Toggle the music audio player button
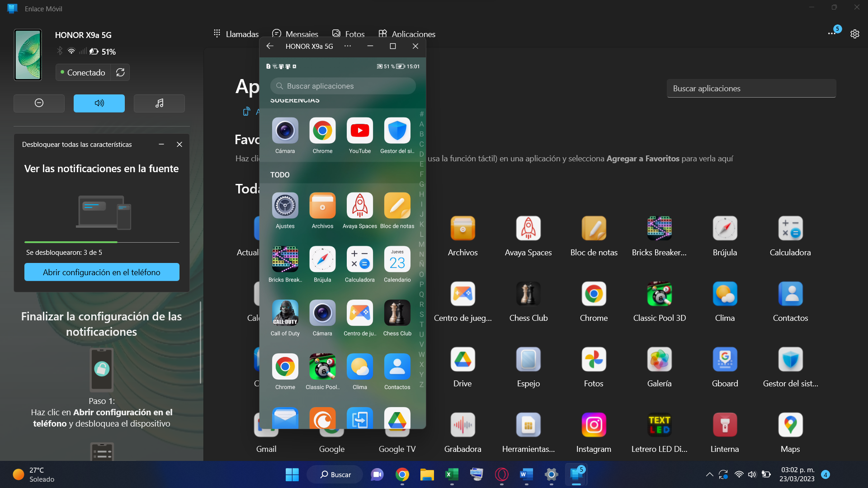 [x=159, y=103]
